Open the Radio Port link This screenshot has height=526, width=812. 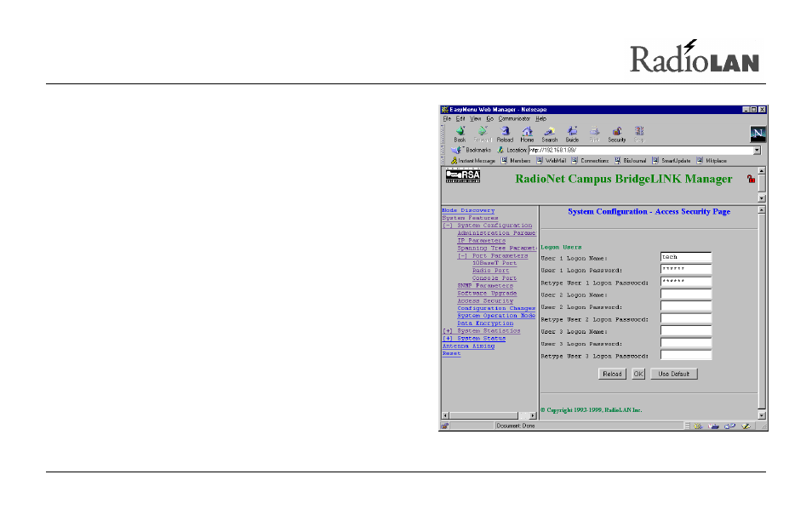[490, 271]
